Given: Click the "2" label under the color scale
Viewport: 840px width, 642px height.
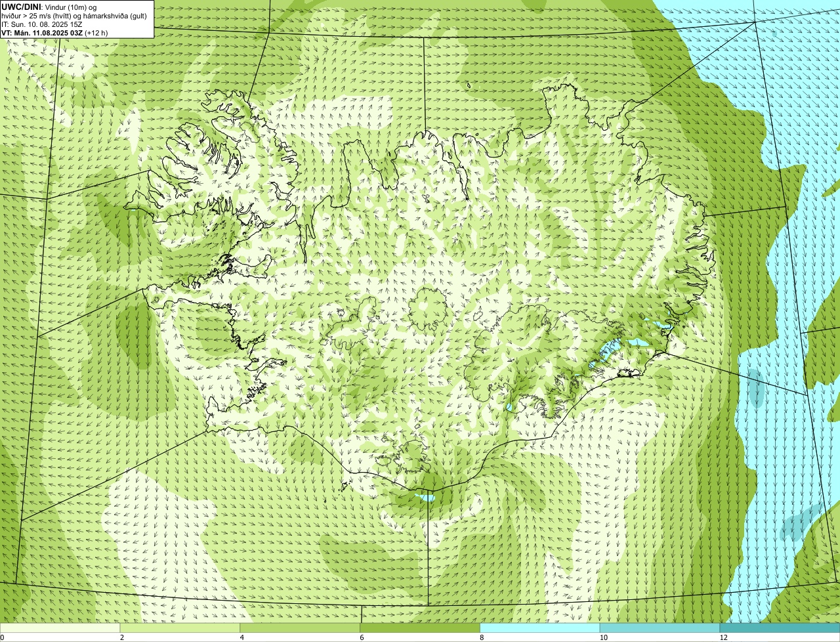Looking at the screenshot, I should click(x=122, y=637).
